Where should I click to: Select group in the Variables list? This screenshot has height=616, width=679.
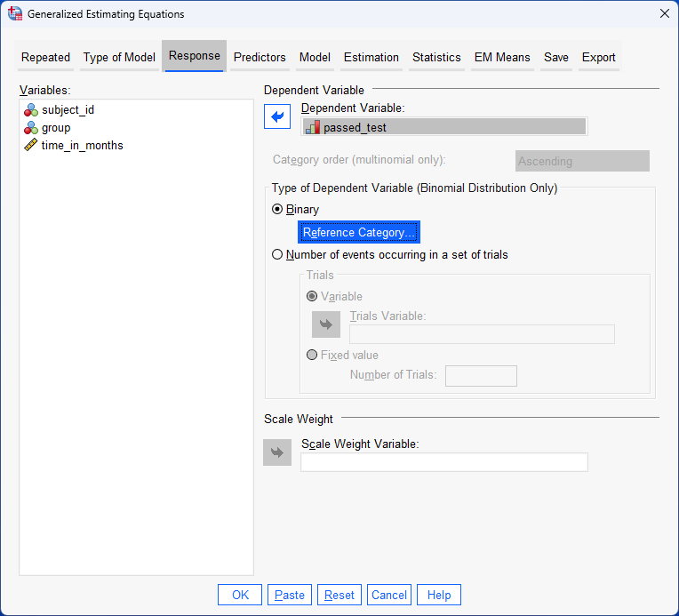tap(136, 128)
